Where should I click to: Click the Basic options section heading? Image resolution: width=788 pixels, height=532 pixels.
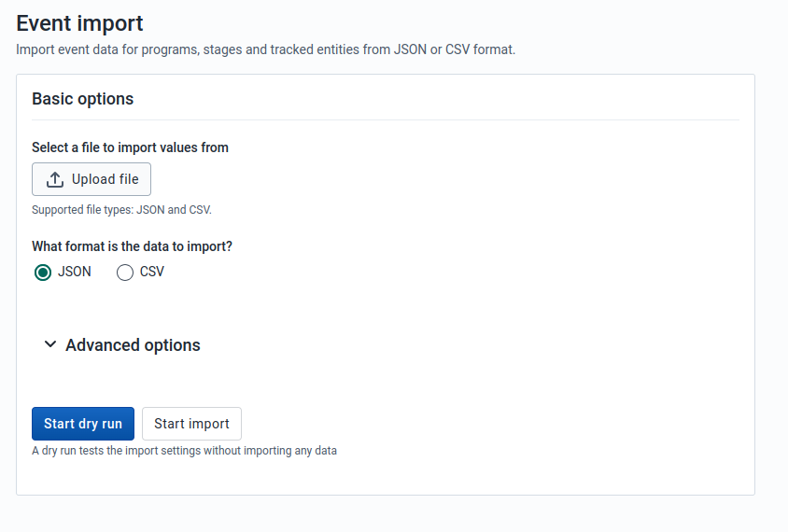click(82, 99)
